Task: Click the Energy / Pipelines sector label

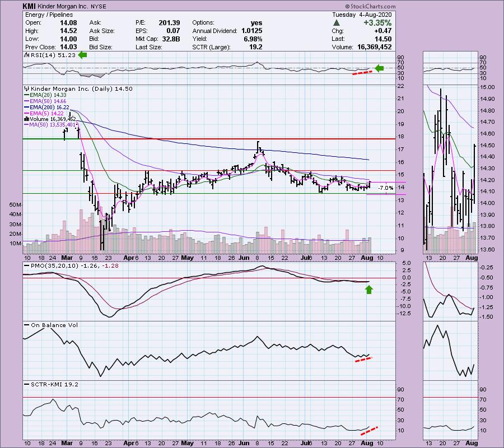Action: [x=49, y=15]
